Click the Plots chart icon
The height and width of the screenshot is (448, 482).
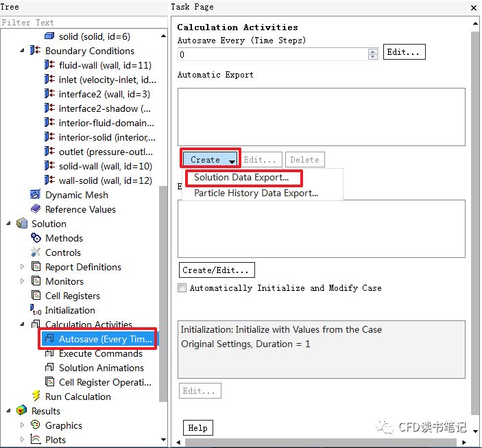pos(36,439)
